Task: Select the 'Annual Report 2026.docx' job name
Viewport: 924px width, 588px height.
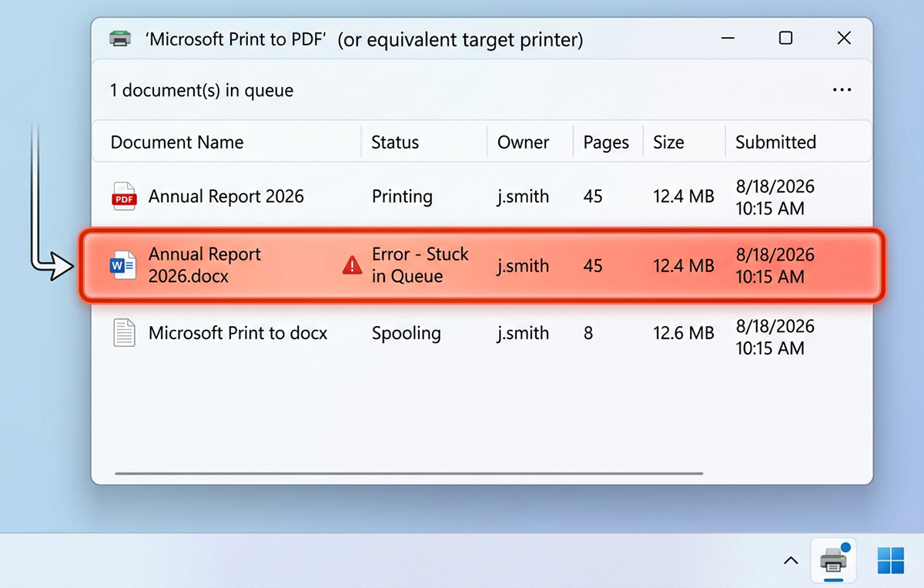Action: (205, 266)
